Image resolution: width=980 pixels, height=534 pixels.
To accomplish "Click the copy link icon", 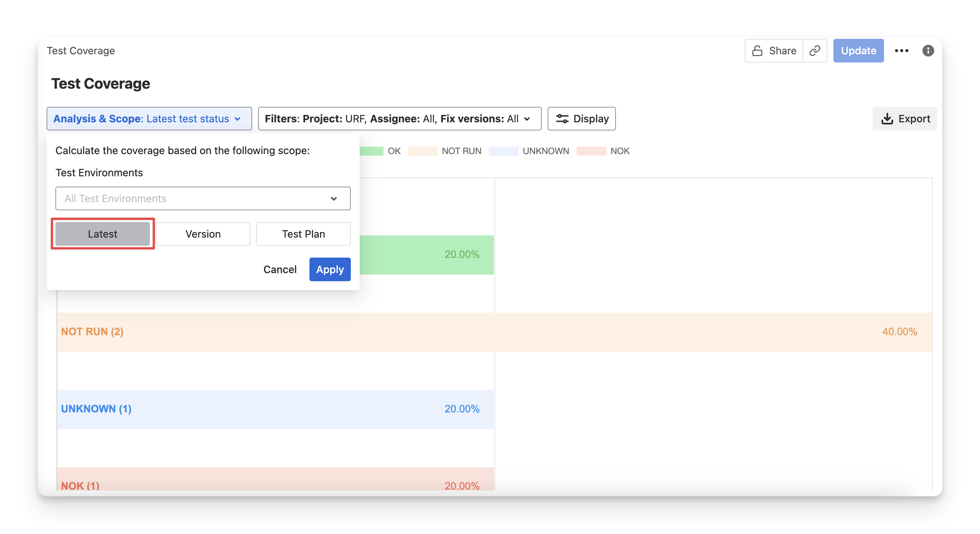I will (815, 51).
